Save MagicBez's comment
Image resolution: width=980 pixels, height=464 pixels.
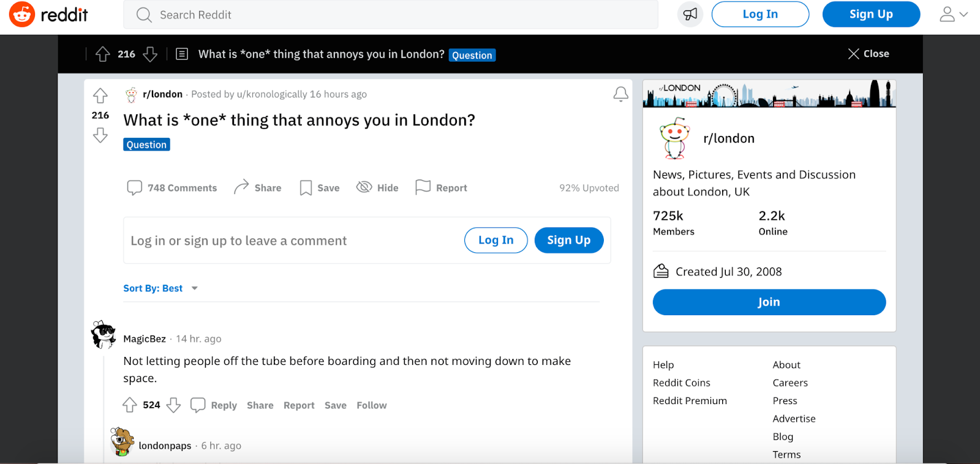(x=336, y=405)
